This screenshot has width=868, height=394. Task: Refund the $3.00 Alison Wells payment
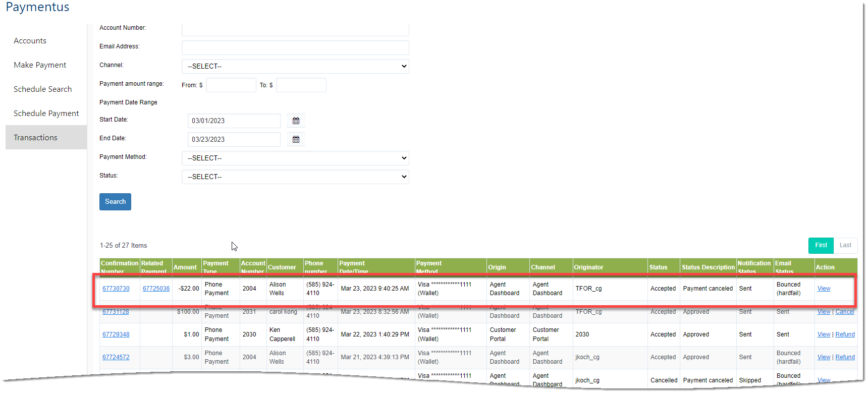(x=845, y=357)
